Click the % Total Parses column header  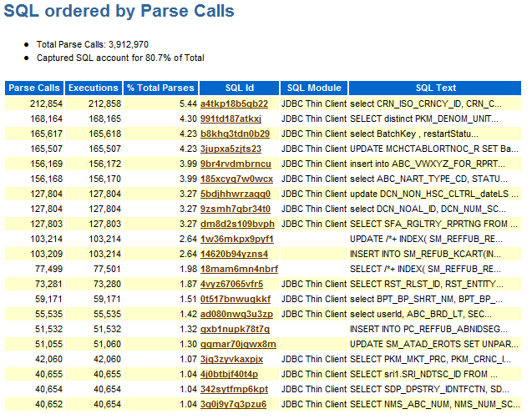tap(160, 88)
